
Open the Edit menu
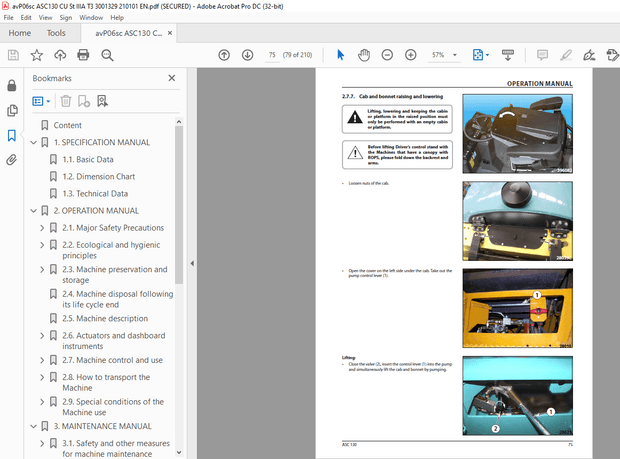pyautogui.click(x=26, y=17)
